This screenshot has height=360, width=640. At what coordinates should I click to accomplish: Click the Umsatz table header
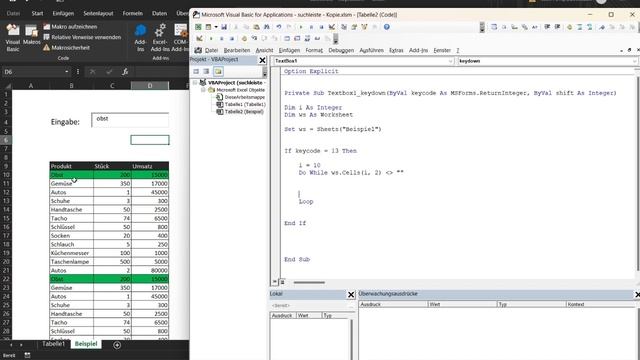click(x=150, y=166)
